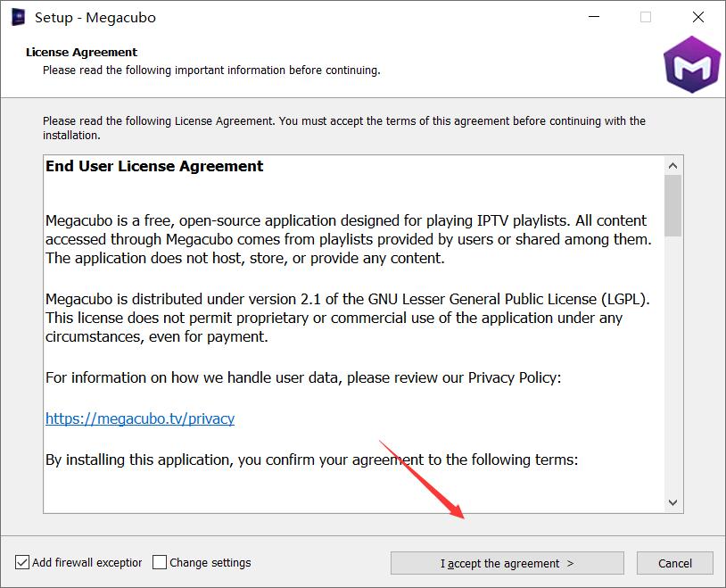726x588 pixels.
Task: Uncheck the Add firewall exception checkbox
Action: (x=22, y=562)
